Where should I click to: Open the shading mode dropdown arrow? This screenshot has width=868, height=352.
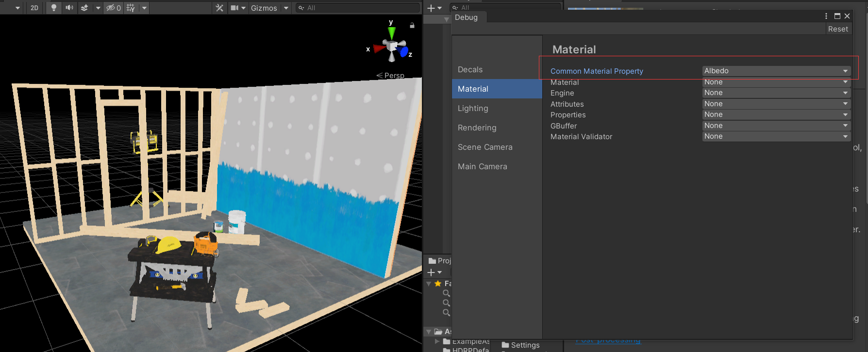17,8
